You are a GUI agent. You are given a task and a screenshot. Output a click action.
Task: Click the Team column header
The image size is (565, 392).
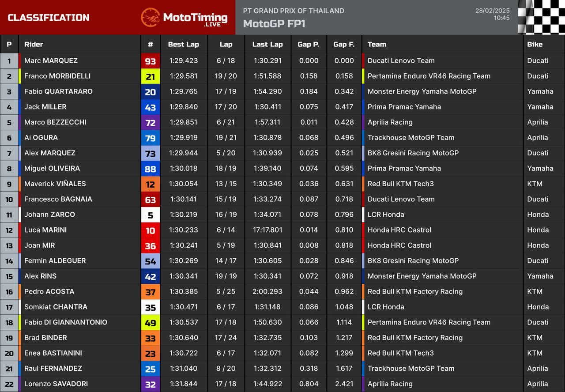(377, 44)
